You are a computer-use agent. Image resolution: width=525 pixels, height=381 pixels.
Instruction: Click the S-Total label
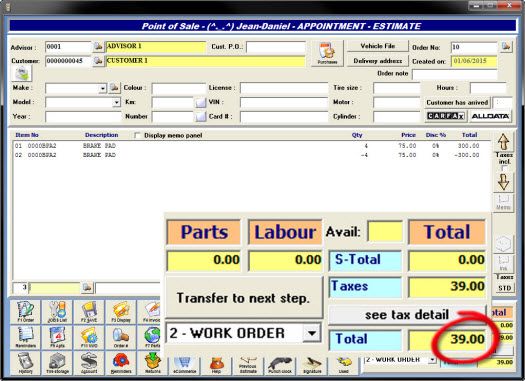point(365,260)
